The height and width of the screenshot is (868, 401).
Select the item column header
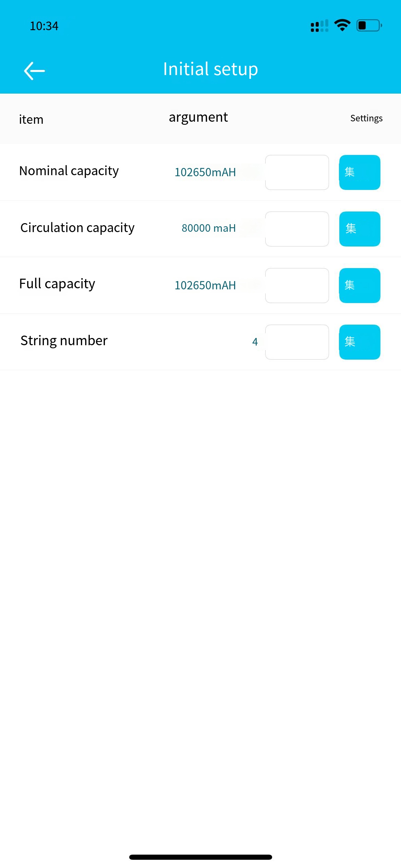click(31, 120)
